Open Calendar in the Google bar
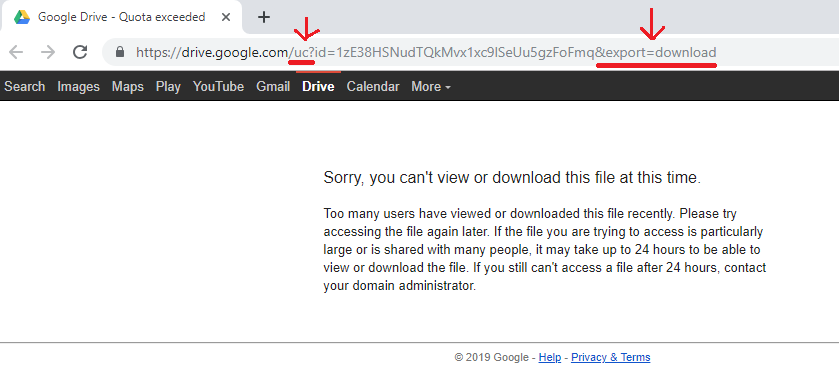Screen dimensions: 839x385 coord(373,87)
